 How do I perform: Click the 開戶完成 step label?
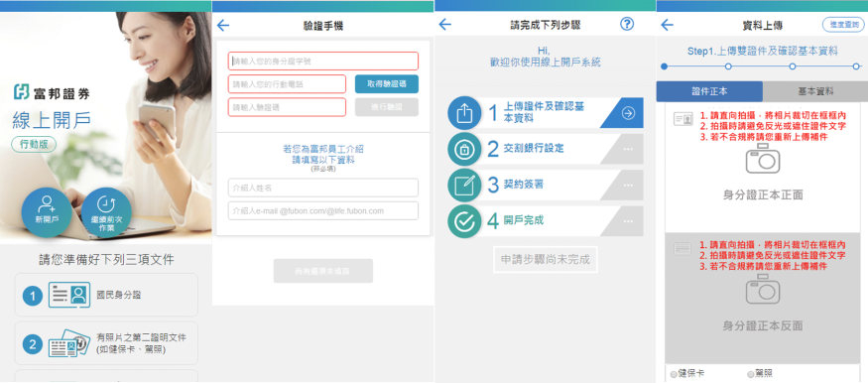(524, 220)
